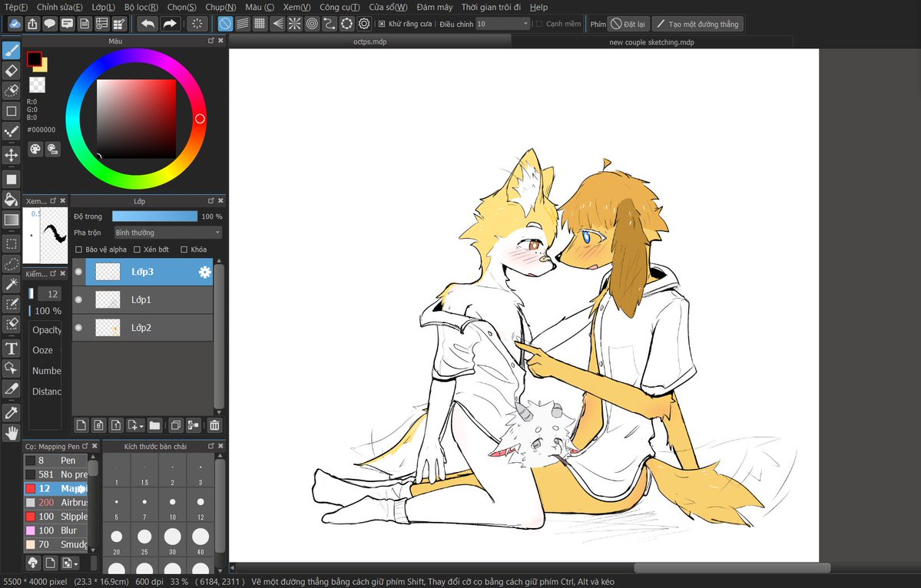The width and height of the screenshot is (921, 588).
Task: Enable parallel lines snap guide
Action: point(243,24)
